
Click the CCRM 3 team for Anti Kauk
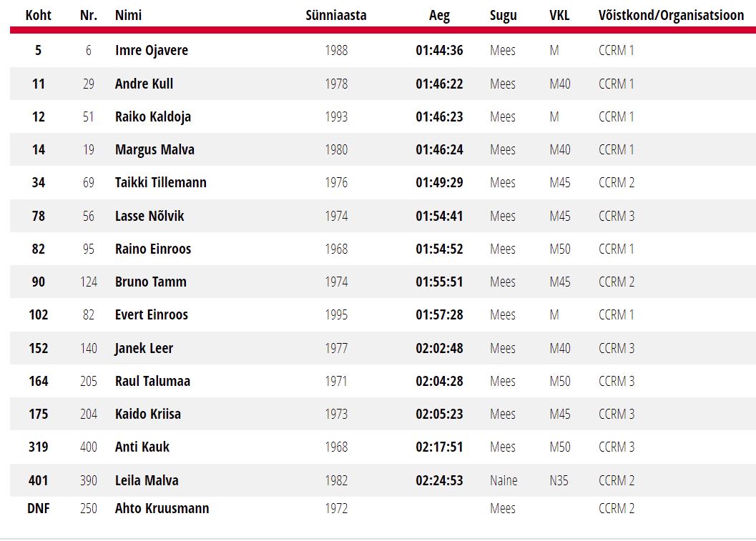tap(616, 447)
